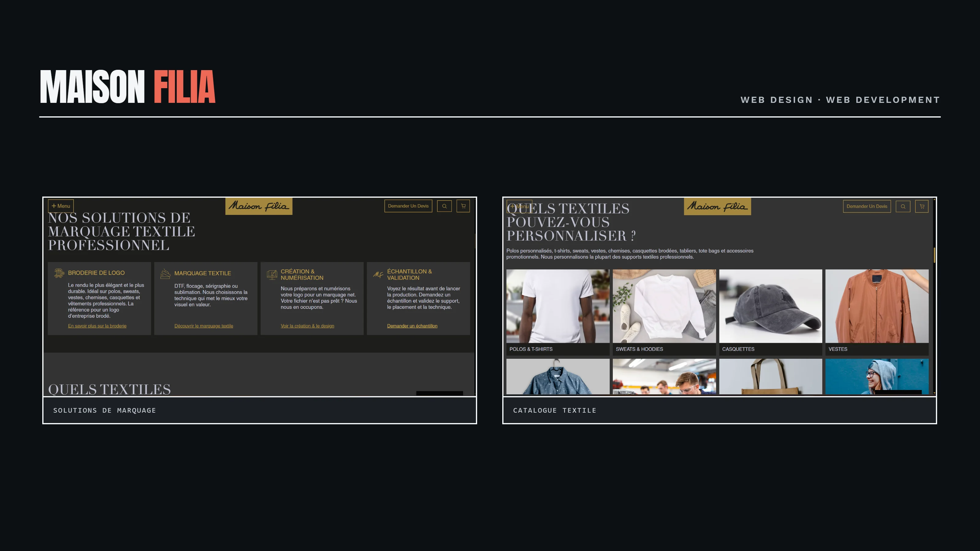The width and height of the screenshot is (980, 551).
Task: Click the tote bag thumbnail
Action: click(x=771, y=377)
